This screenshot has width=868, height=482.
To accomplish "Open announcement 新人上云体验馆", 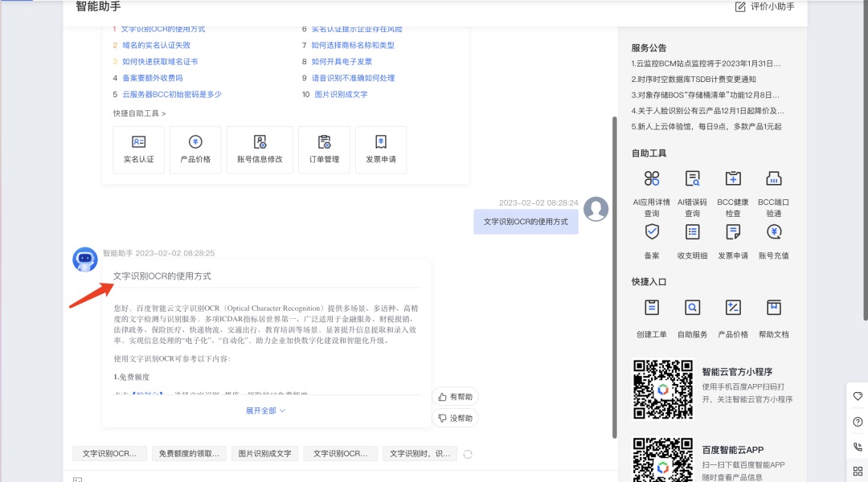I will click(706, 126).
